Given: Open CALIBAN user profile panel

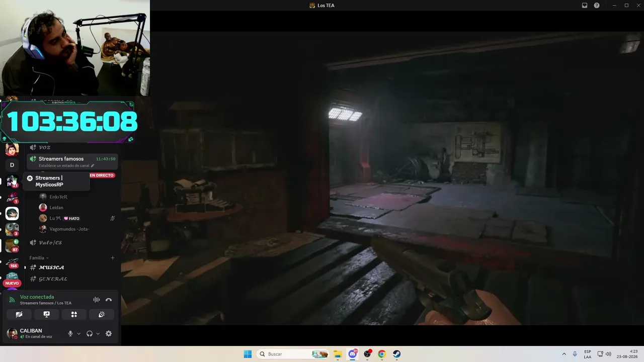Looking at the screenshot, I should (x=35, y=333).
